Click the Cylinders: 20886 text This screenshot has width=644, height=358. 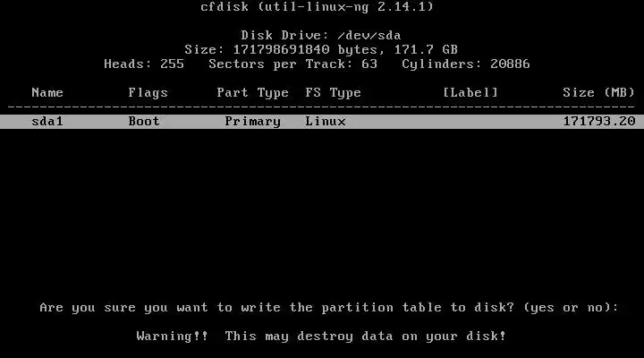(x=466, y=64)
